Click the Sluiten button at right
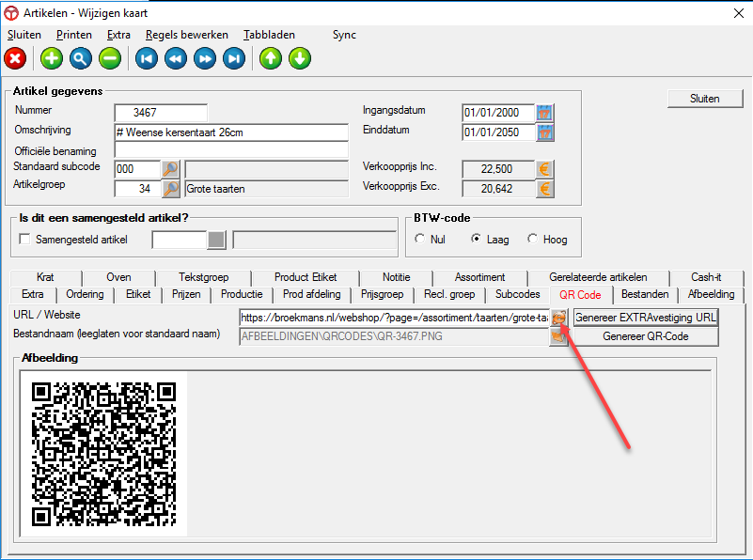The width and height of the screenshot is (753, 560). (x=705, y=99)
